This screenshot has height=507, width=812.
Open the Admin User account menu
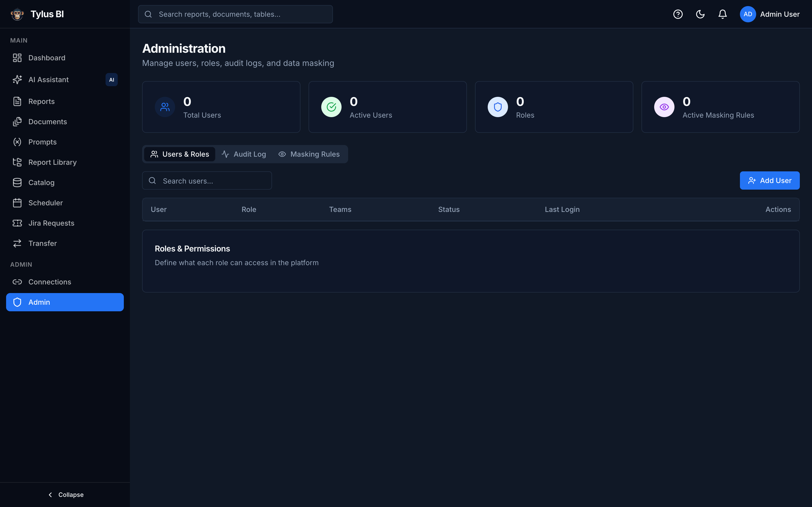(x=770, y=14)
